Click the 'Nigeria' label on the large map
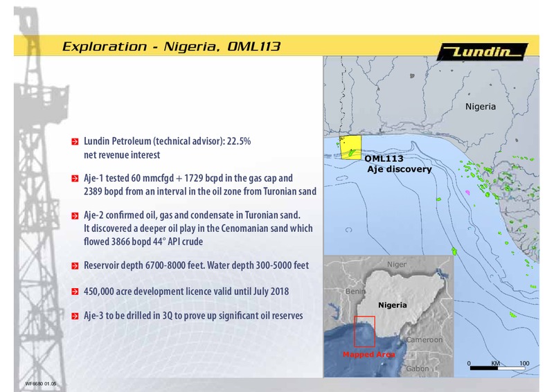The image size is (554, 392). coord(481,107)
